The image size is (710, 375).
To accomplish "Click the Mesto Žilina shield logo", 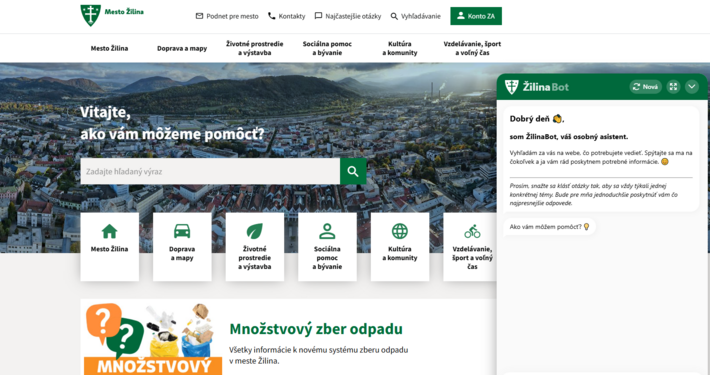I will 91,15.
